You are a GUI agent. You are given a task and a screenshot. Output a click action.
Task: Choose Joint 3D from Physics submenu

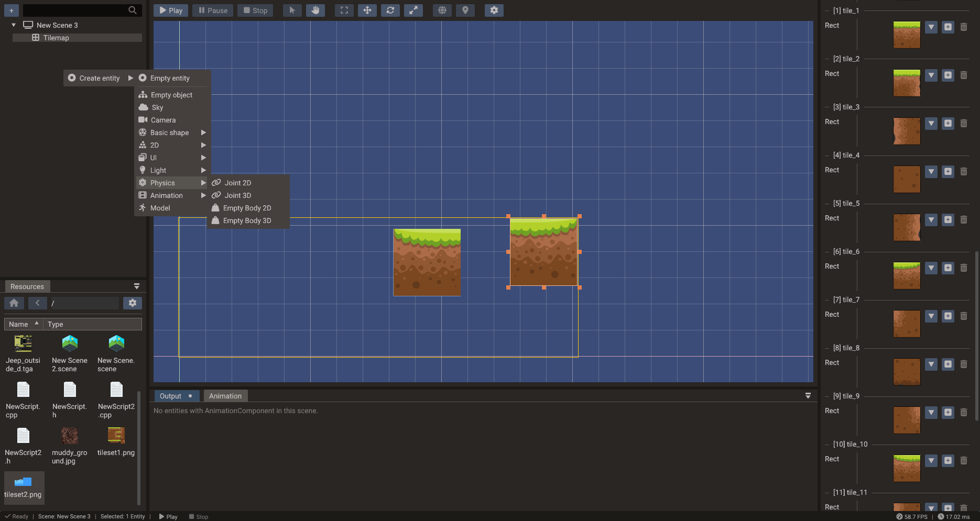(248, 195)
